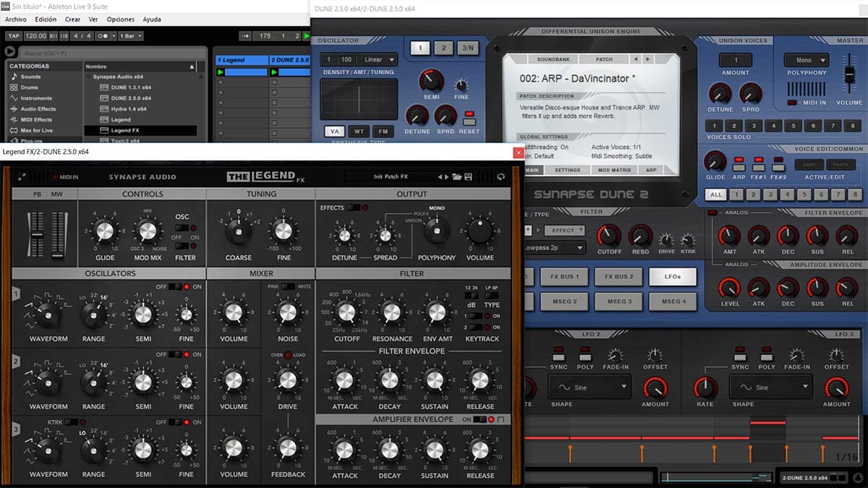Select the Legend FX plug-in in the browser
Viewport: 868px width, 488px height.
(140, 131)
